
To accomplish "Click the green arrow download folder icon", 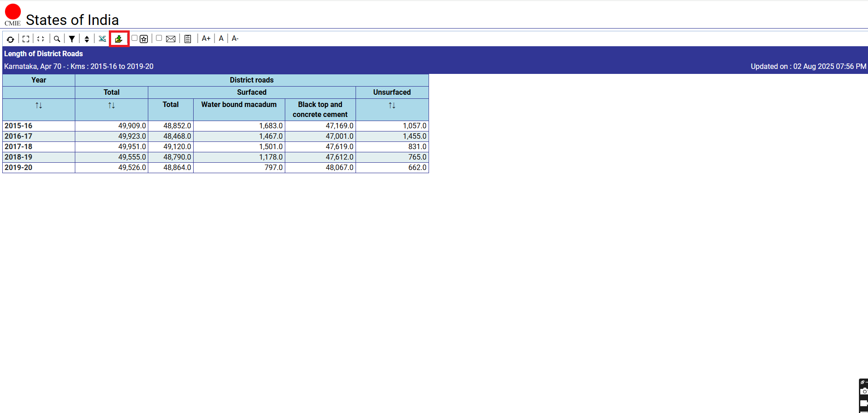I will 119,39.
